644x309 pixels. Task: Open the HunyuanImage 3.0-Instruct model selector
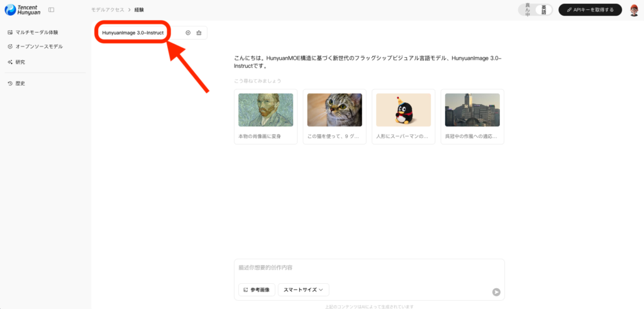pyautogui.click(x=133, y=33)
